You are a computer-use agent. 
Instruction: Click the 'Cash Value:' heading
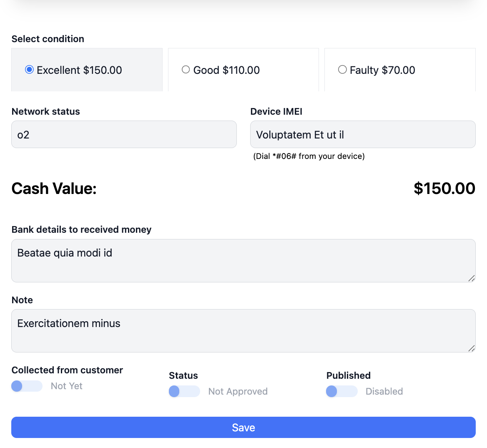pos(54,189)
